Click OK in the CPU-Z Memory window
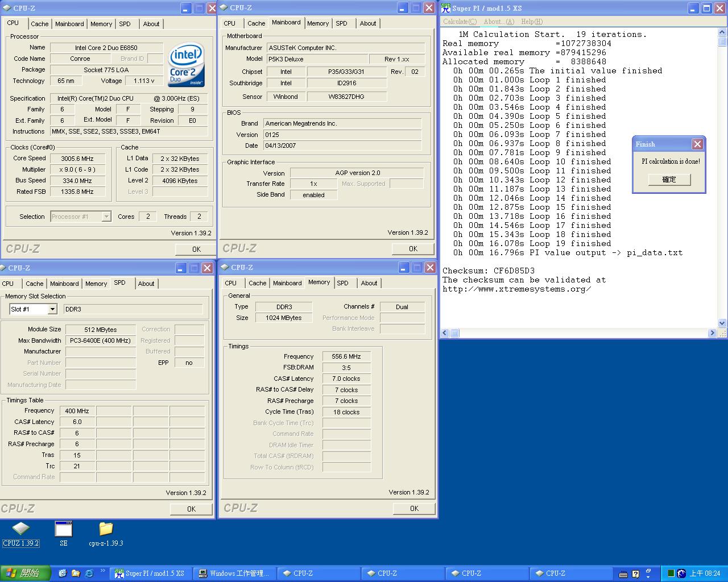This screenshot has width=728, height=582. pos(414,508)
